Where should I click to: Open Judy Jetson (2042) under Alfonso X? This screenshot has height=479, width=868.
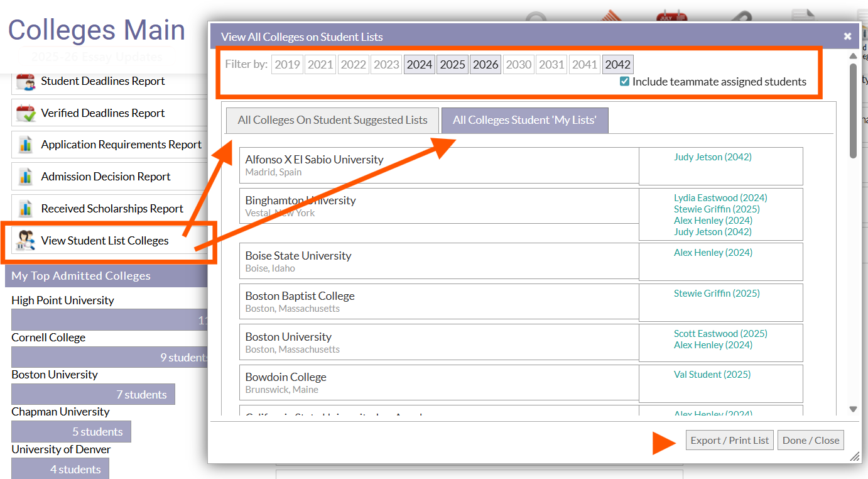point(712,157)
